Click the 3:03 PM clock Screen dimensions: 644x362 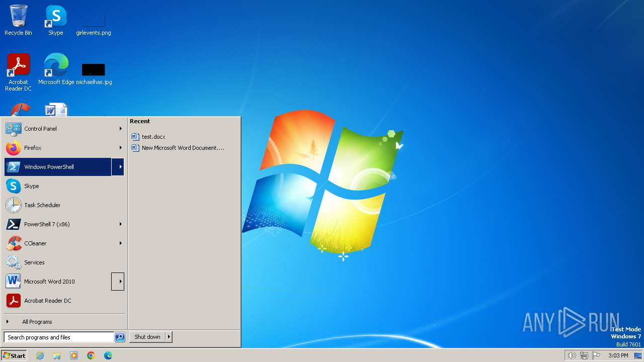point(618,355)
